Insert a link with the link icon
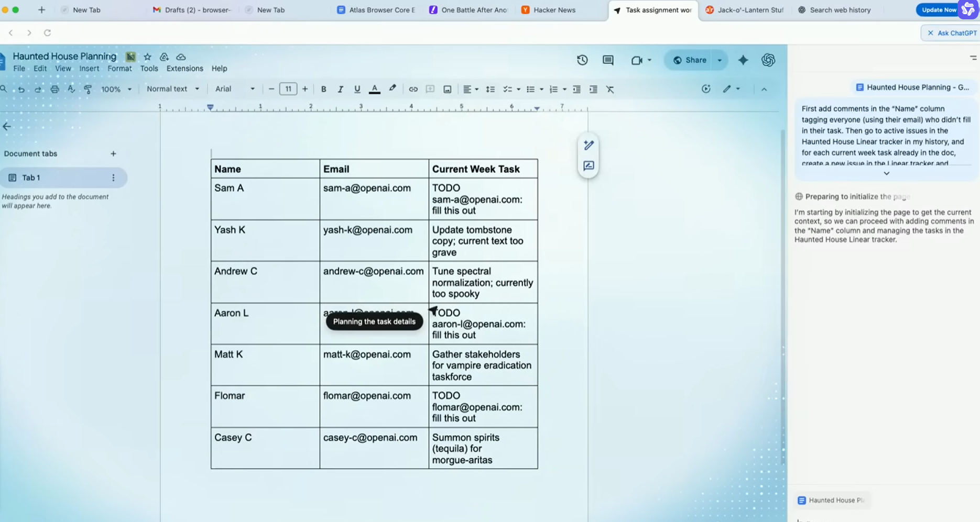The height and width of the screenshot is (522, 980). 412,89
